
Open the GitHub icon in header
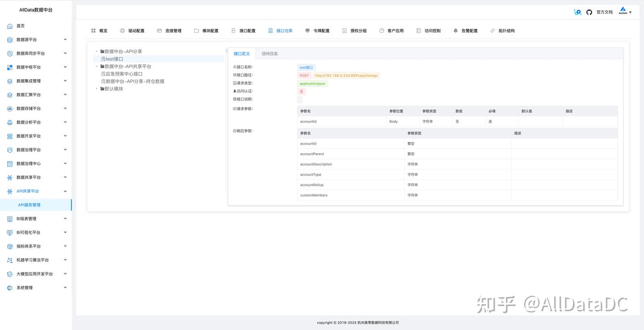pyautogui.click(x=589, y=12)
